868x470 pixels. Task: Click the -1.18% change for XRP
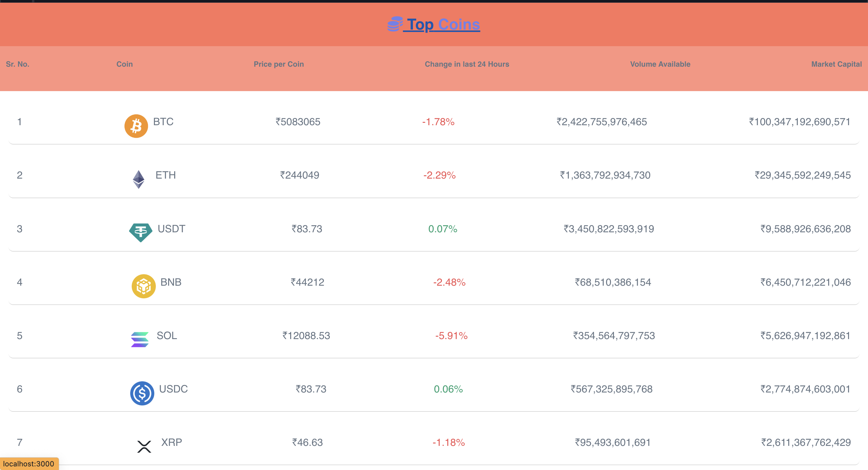point(448,442)
